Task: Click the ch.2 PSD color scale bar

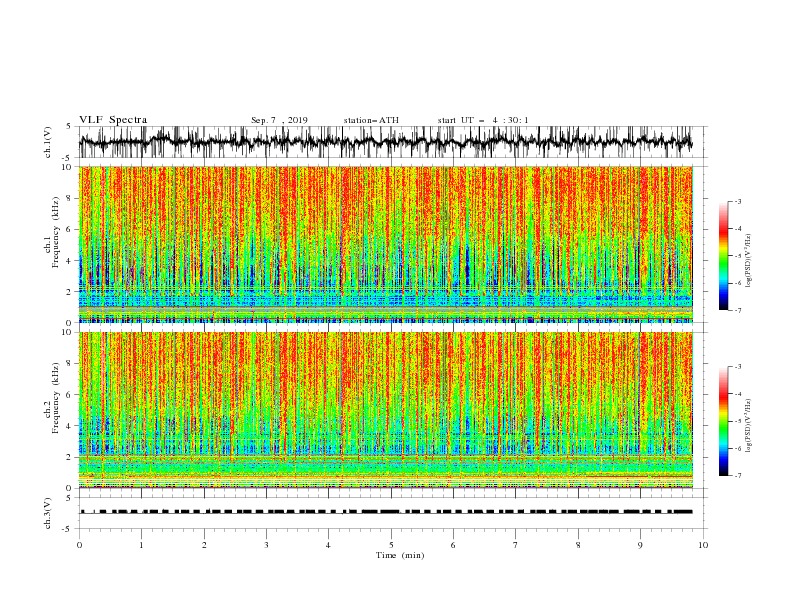Action: [723, 421]
